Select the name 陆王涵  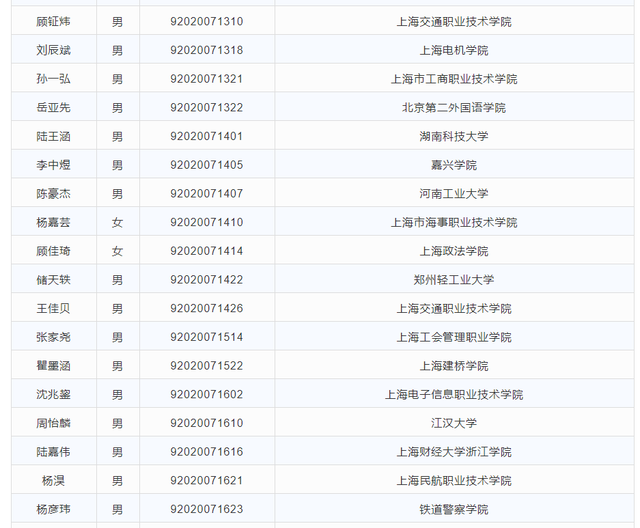click(x=53, y=136)
